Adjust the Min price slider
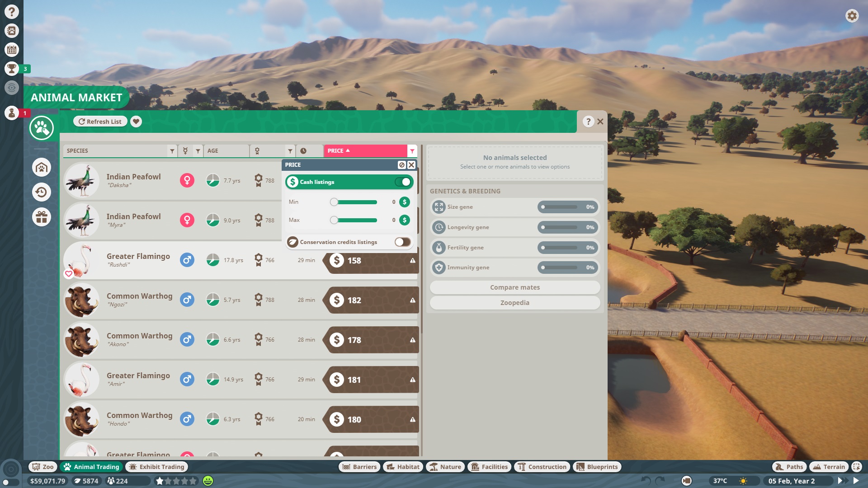The height and width of the screenshot is (488, 868). click(355, 202)
